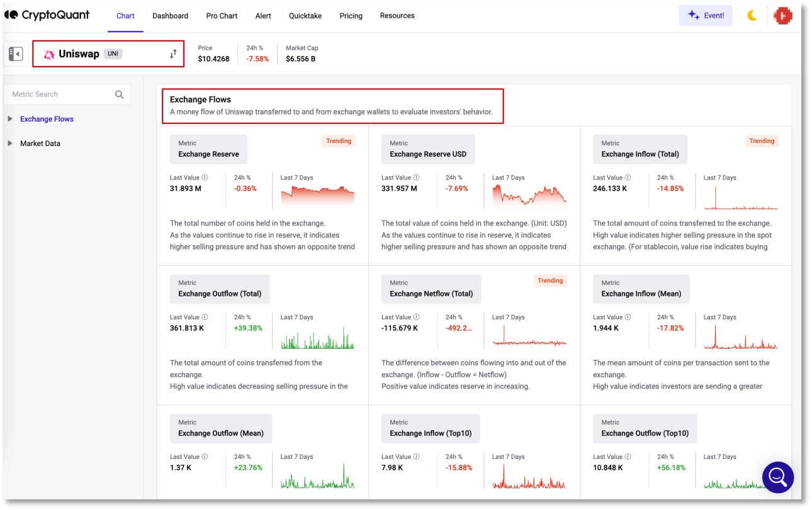Click info icon beside Exchange Outflow (Total) Last Value

click(205, 317)
